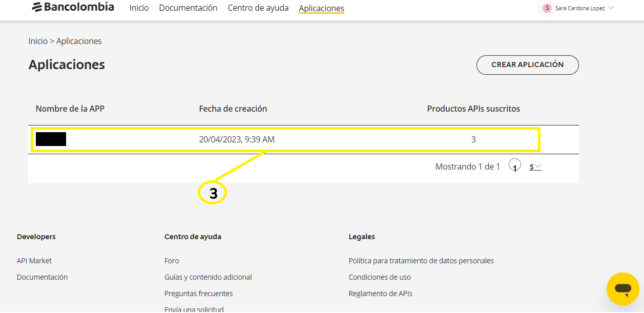The height and width of the screenshot is (313, 644).
Task: Select pagination page 1
Action: (x=514, y=166)
